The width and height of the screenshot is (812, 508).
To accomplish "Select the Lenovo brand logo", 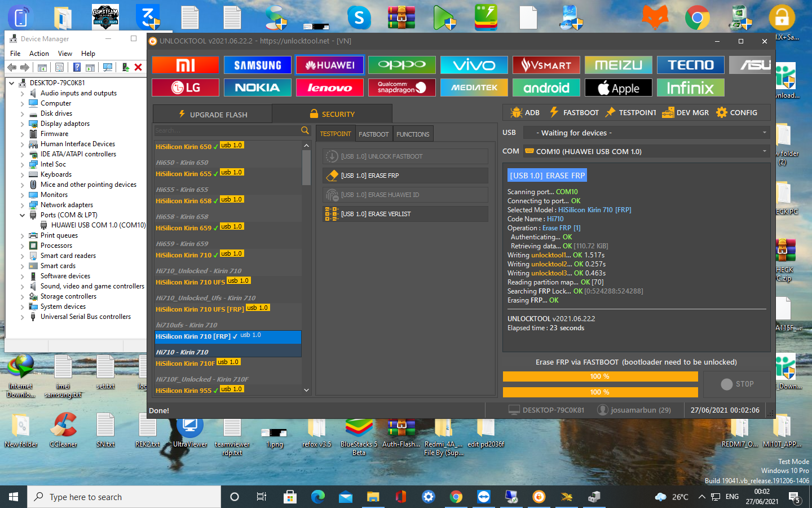I will [x=330, y=87].
